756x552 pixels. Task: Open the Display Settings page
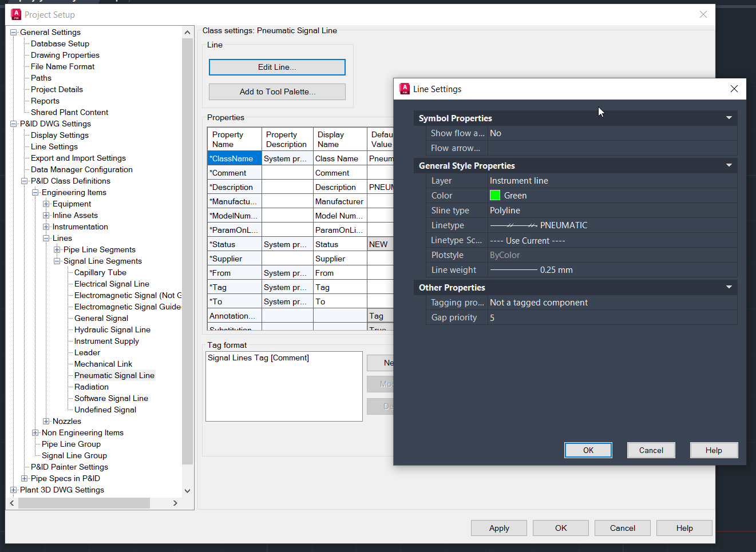click(60, 135)
